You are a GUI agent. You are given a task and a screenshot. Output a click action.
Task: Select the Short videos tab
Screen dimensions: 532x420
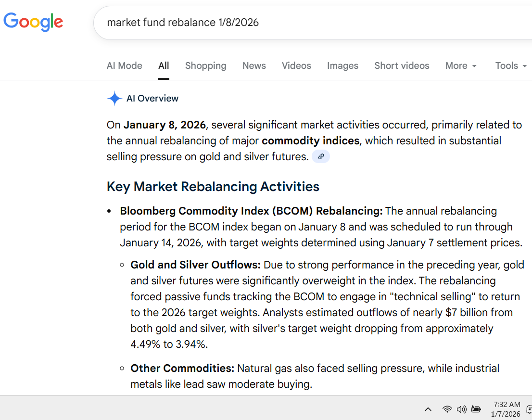pyautogui.click(x=402, y=66)
